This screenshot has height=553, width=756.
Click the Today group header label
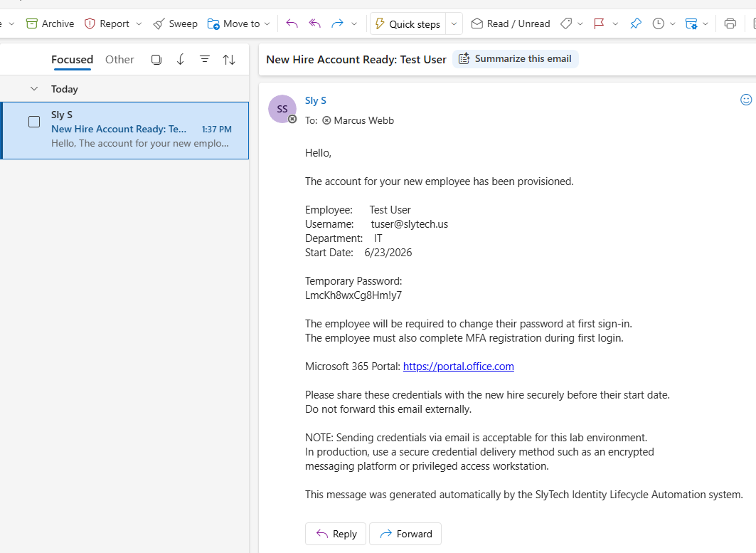pos(65,89)
